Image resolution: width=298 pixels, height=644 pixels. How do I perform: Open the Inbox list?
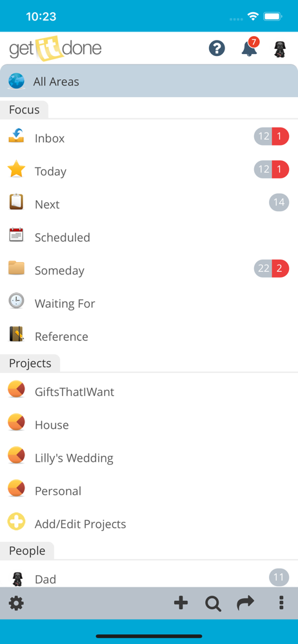[x=149, y=138]
